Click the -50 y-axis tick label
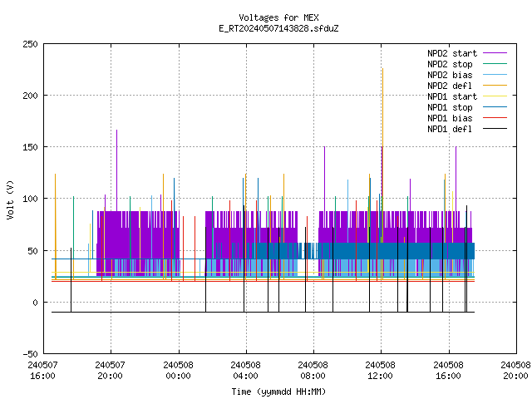Viewport: 532px width, 399px height. 30,354
